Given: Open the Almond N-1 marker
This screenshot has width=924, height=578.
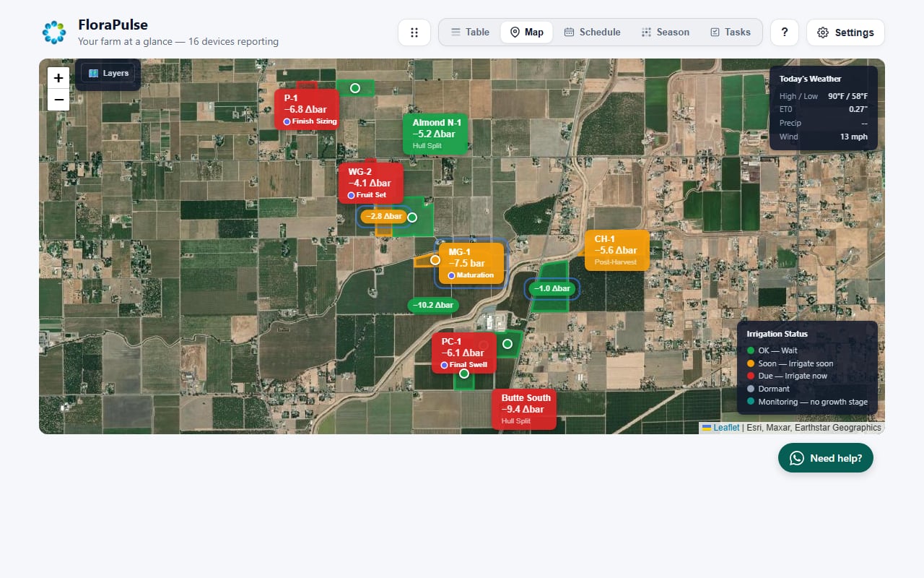Looking at the screenshot, I should coord(435,134).
